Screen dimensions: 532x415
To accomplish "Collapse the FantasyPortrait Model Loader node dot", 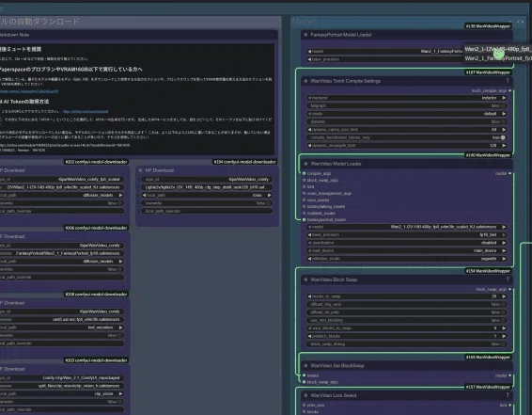I will pos(305,35).
